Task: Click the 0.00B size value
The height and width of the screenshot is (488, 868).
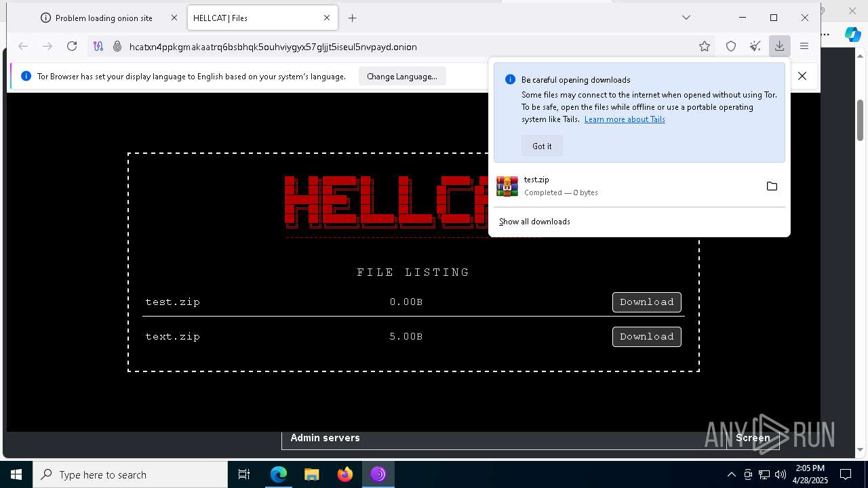Action: (406, 302)
